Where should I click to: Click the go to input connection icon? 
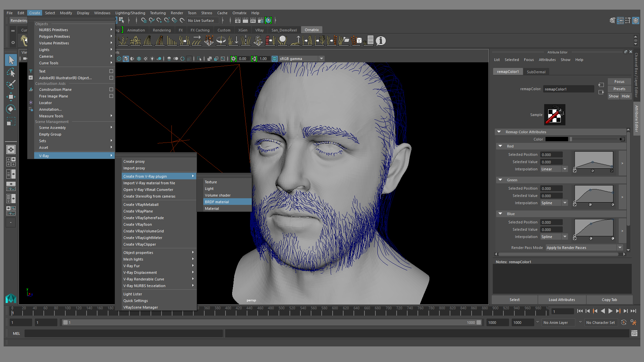(601, 85)
